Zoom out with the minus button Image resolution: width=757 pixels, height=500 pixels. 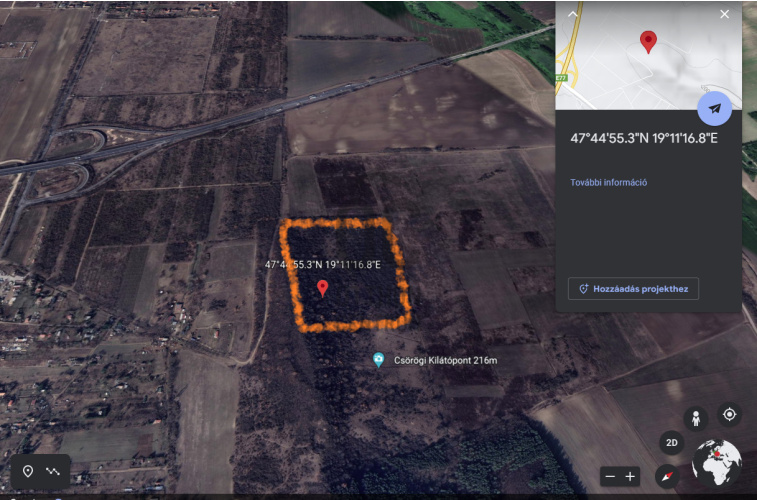click(610, 477)
